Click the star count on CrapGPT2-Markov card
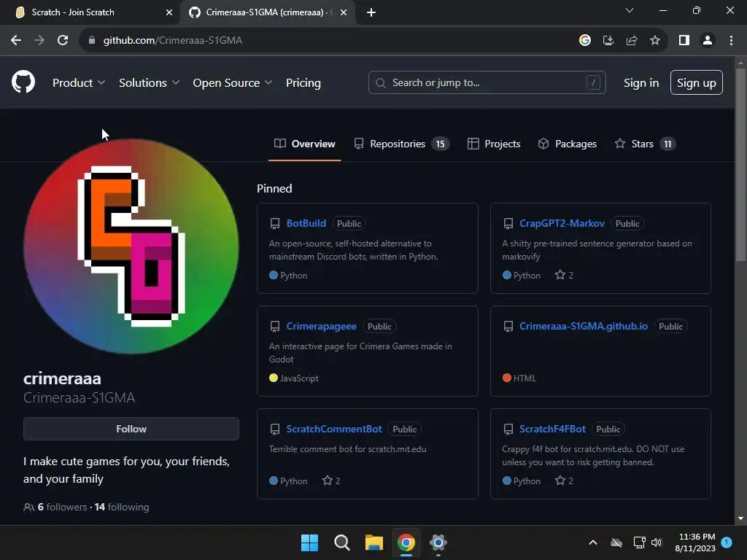The image size is (747, 560). (564, 275)
